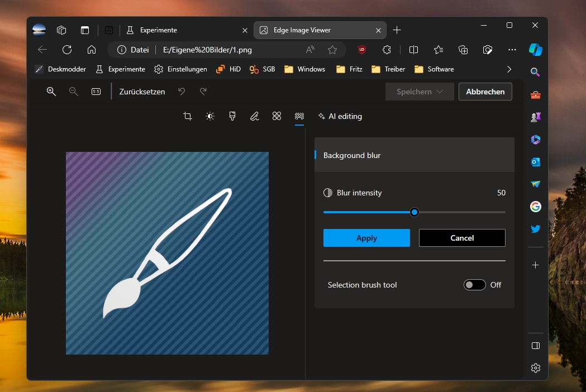Select the crop tool icon
Viewport: 586px width, 392px height.
[x=188, y=116]
